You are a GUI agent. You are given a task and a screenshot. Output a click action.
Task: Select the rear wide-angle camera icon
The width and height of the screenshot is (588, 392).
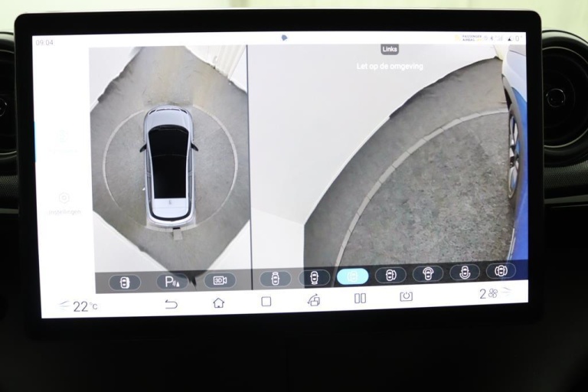[x=465, y=272]
